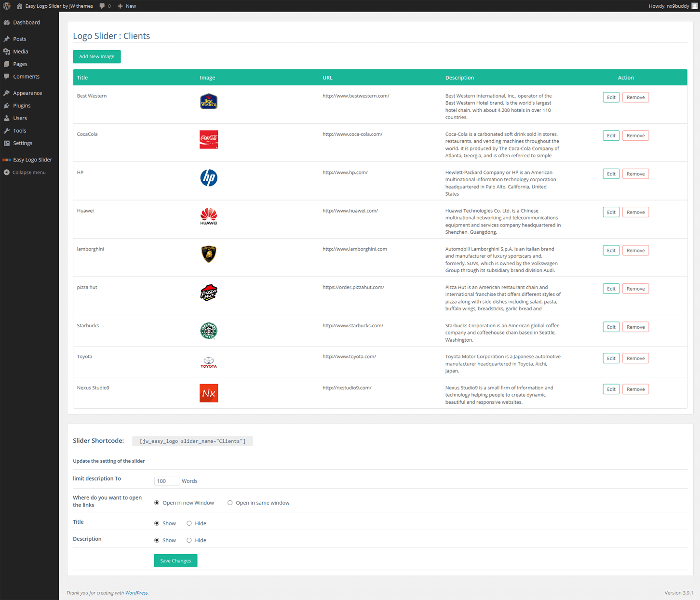Remove the pizza hut logo entry

[635, 289]
